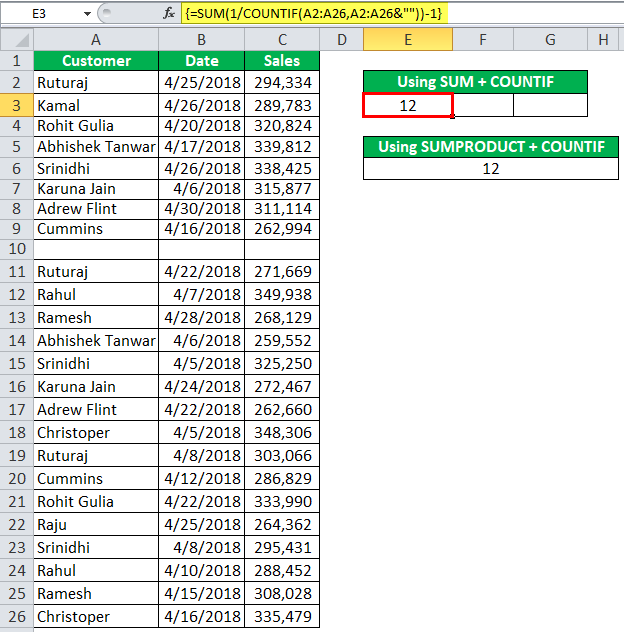The width and height of the screenshot is (624, 632).
Task: Click Cummins in row 9
Action: pos(96,229)
